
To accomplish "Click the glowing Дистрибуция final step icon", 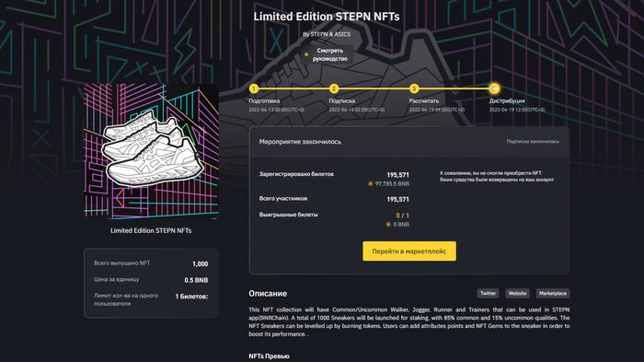I will tap(495, 88).
